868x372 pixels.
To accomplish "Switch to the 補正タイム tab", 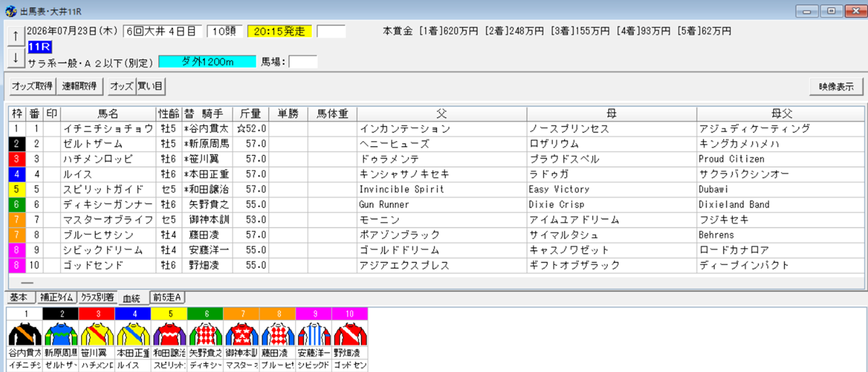I will (x=57, y=297).
